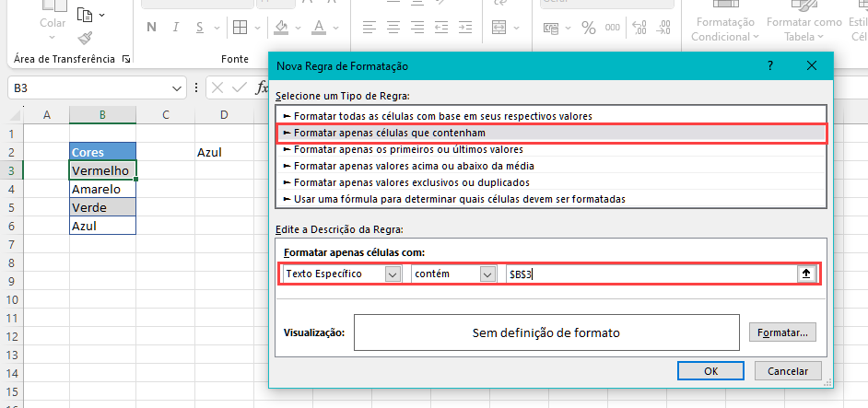The height and width of the screenshot is (408, 868).
Task: Click the Formatar... button
Action: (782, 332)
